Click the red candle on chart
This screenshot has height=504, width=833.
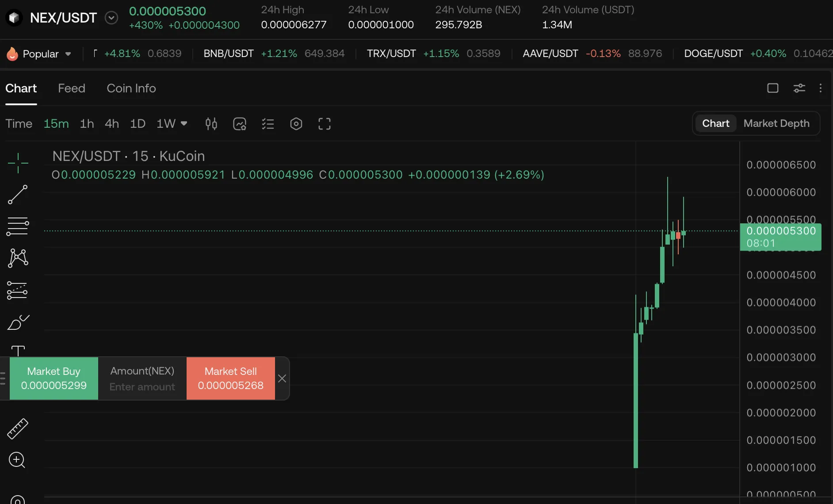678,236
